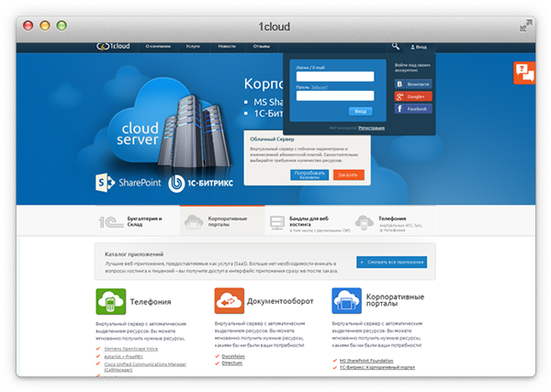Switch to the Телефония tab

coord(393,221)
